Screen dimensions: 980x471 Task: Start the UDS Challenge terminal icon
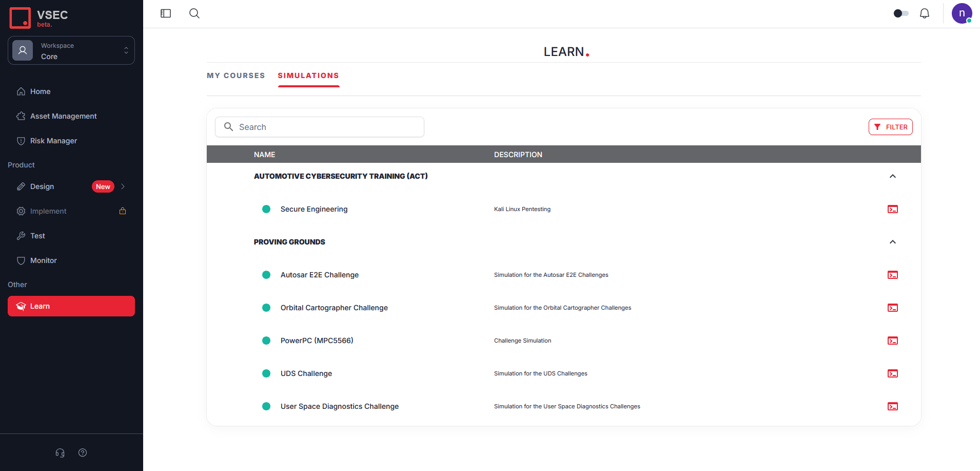pyautogui.click(x=892, y=373)
